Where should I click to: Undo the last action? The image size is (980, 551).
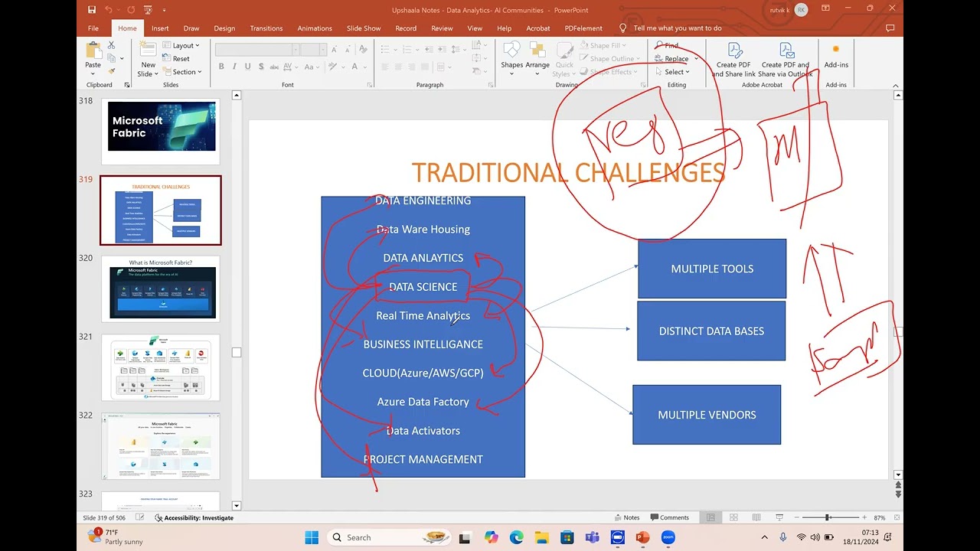109,10
